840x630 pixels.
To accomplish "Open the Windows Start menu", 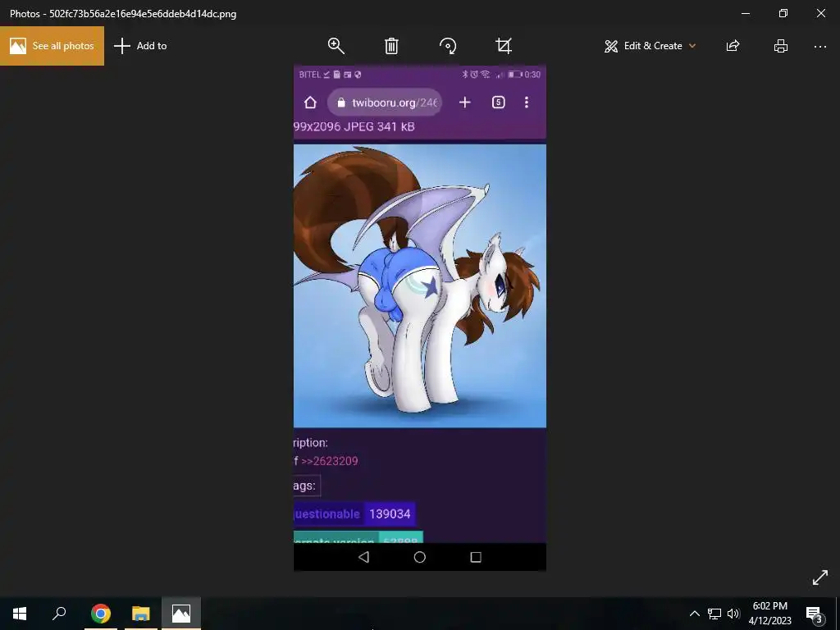I will tap(20, 614).
